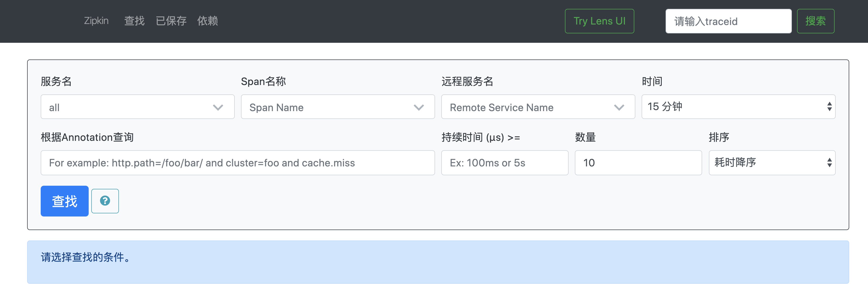
Task: Go to the 查找 nav menu item
Action: [x=134, y=21]
